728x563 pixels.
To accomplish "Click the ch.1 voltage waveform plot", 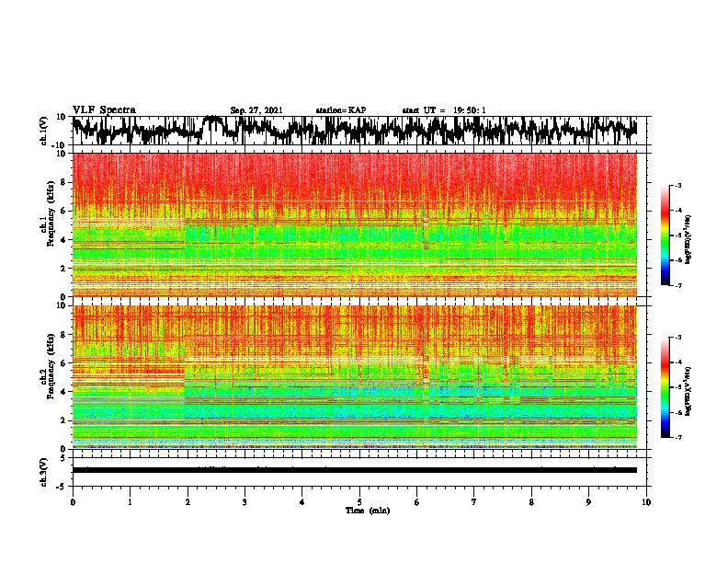I will (x=359, y=131).
